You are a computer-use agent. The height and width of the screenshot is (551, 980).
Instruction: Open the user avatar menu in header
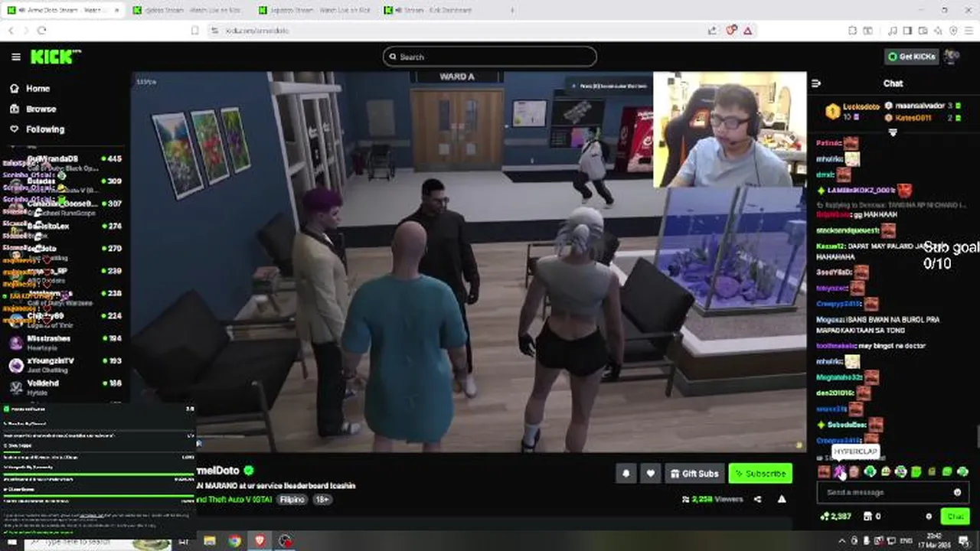(952, 57)
